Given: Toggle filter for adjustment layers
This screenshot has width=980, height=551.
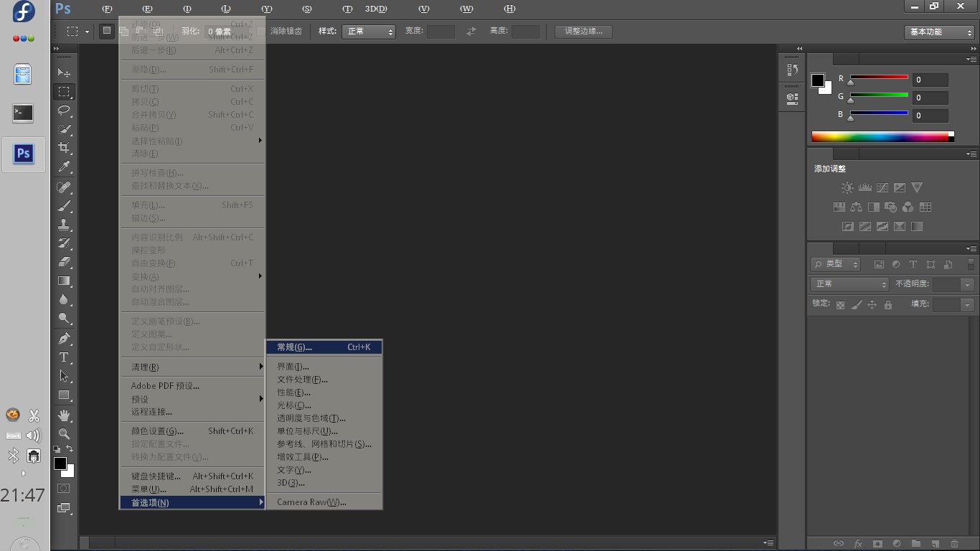Looking at the screenshot, I should pyautogui.click(x=896, y=264).
